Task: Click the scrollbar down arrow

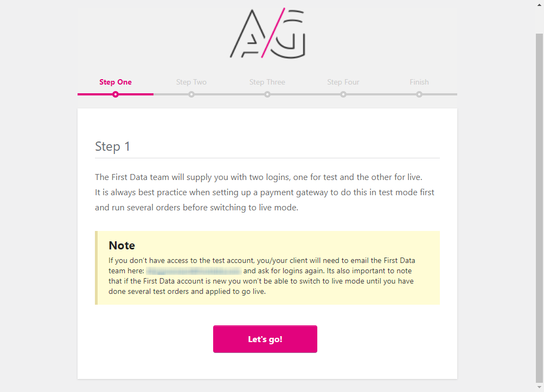Action: [539, 387]
